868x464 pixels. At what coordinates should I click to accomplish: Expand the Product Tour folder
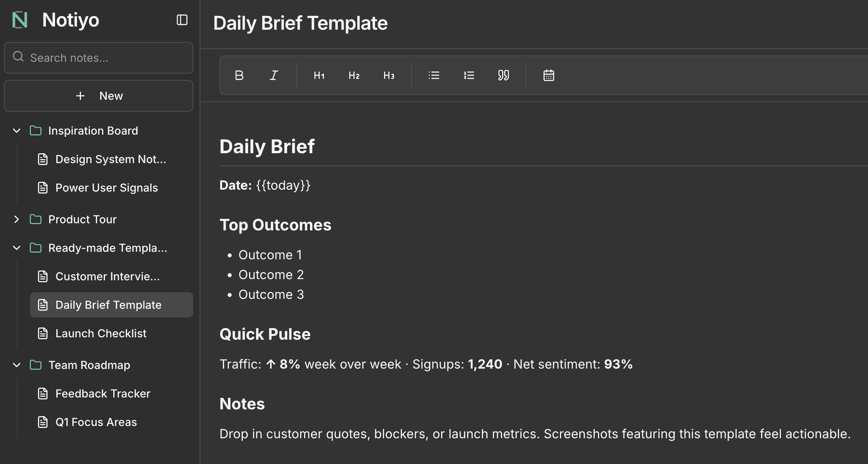pyautogui.click(x=17, y=219)
